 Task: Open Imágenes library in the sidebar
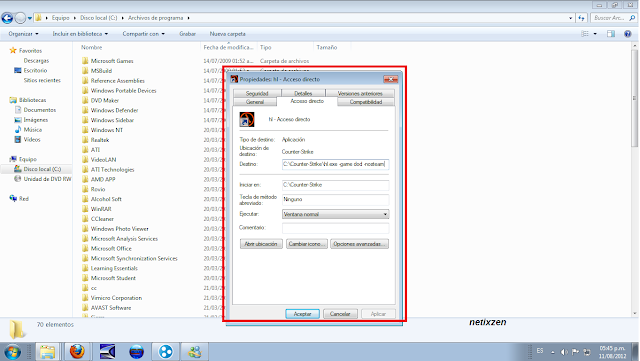[36, 120]
